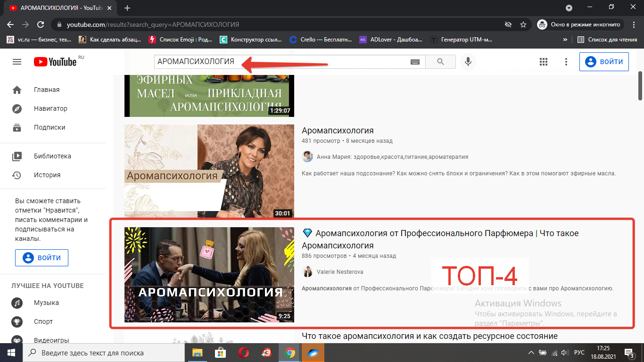Open the Генератор UTM-м... bookmark

click(461, 40)
